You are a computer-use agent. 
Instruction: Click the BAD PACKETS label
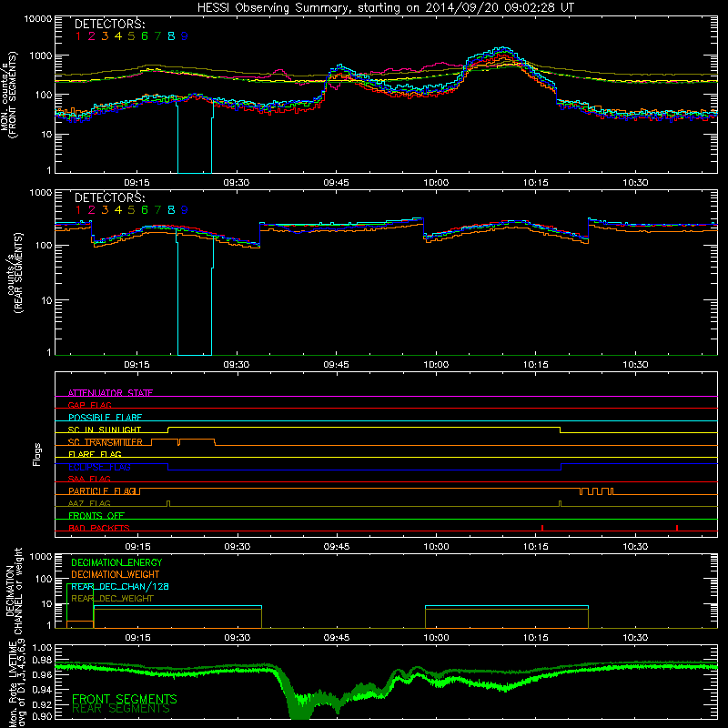pos(99,528)
